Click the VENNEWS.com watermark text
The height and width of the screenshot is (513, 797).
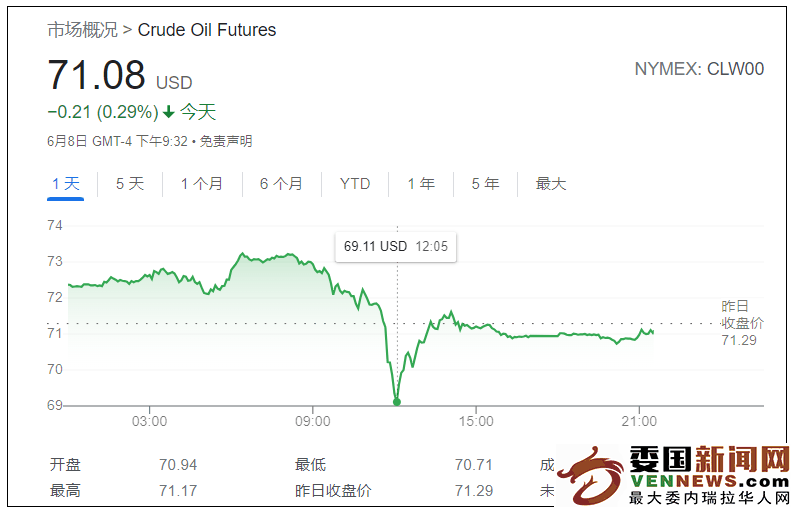pos(709,481)
